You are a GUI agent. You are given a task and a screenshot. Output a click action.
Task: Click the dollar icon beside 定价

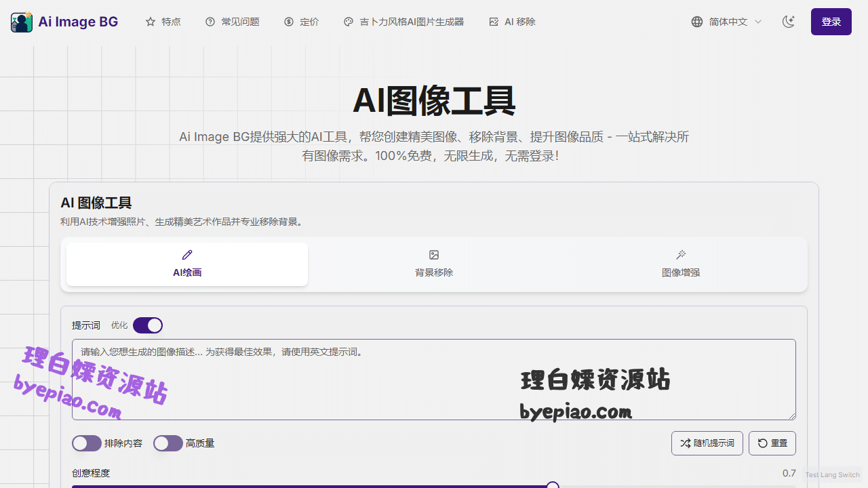point(289,22)
